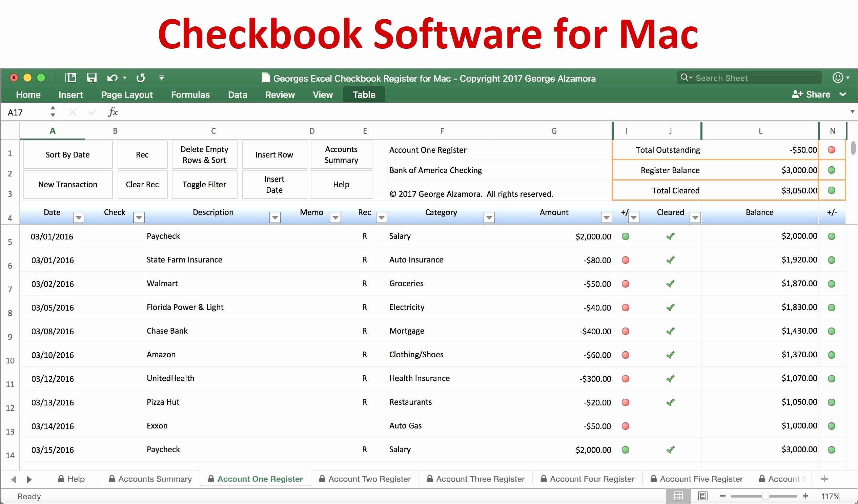
Task: Click the Redo icon in toolbar
Action: point(141,78)
